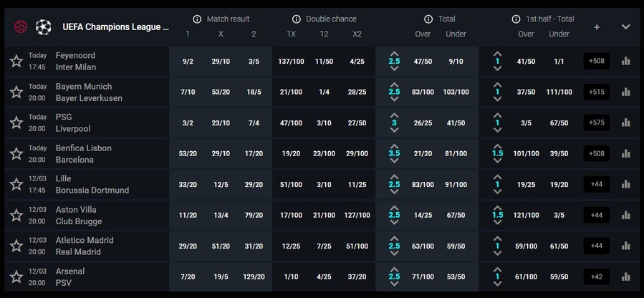Select Barcelona win odds 17/20
The height and width of the screenshot is (298, 644).
pyautogui.click(x=254, y=153)
